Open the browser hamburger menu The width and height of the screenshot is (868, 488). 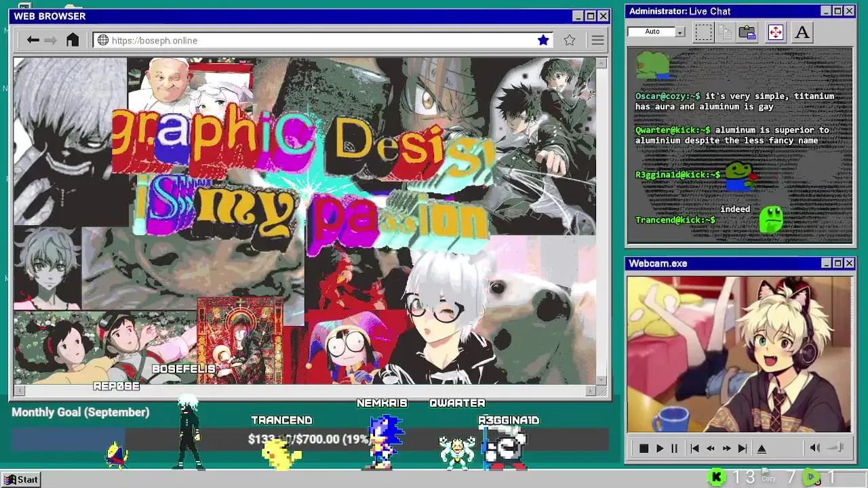click(597, 41)
